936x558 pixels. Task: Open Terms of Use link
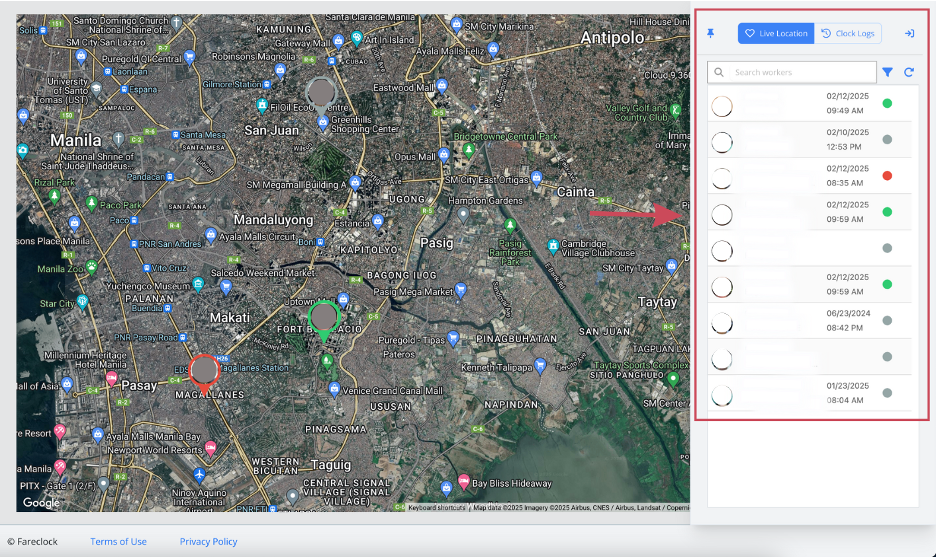(x=118, y=541)
